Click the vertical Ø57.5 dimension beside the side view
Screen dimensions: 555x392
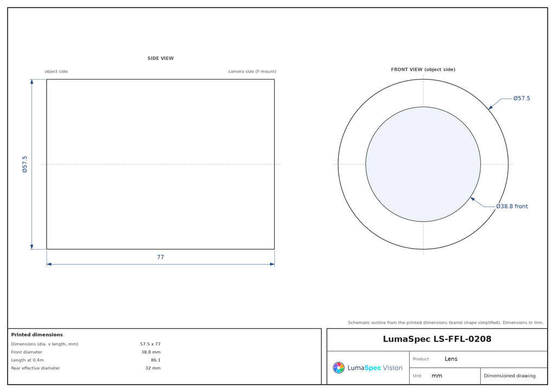(25, 165)
